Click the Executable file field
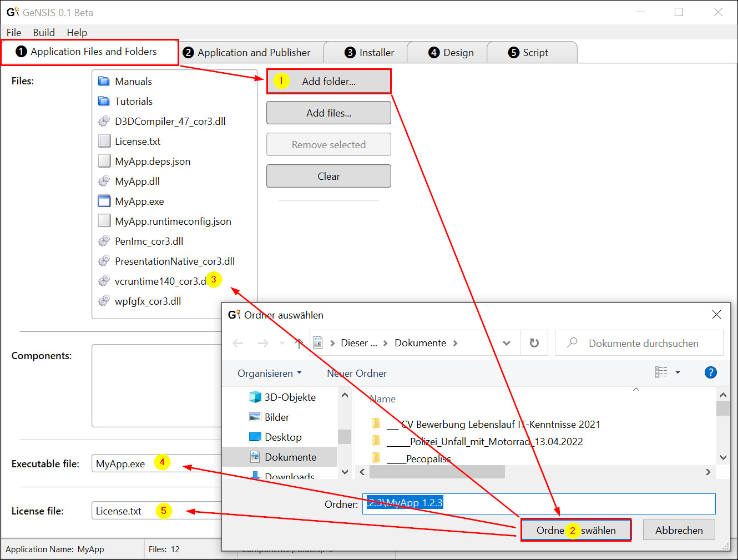738x560 pixels. click(156, 463)
